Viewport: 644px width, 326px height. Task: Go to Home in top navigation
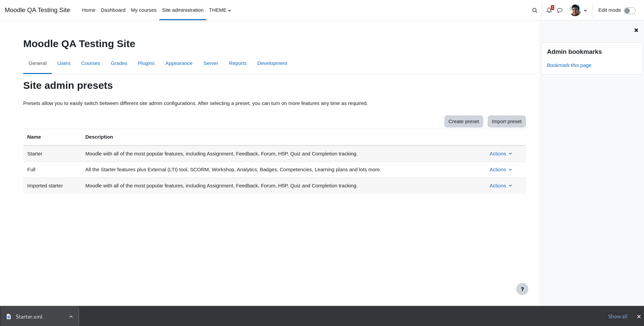[88, 10]
